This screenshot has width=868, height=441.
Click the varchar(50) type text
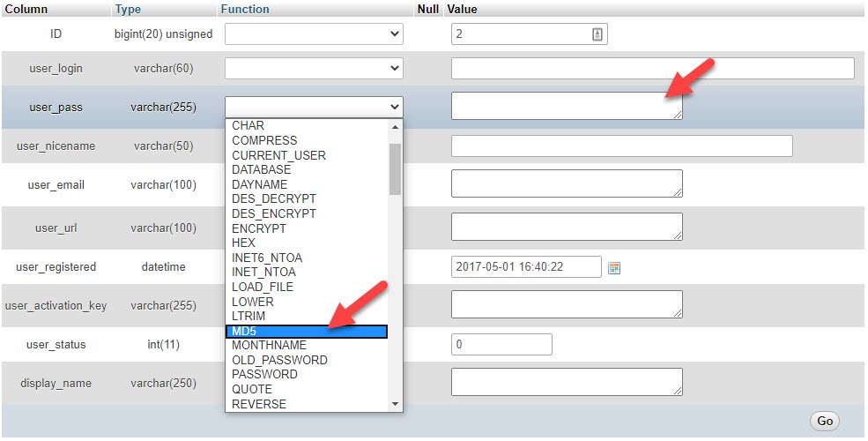pos(163,146)
